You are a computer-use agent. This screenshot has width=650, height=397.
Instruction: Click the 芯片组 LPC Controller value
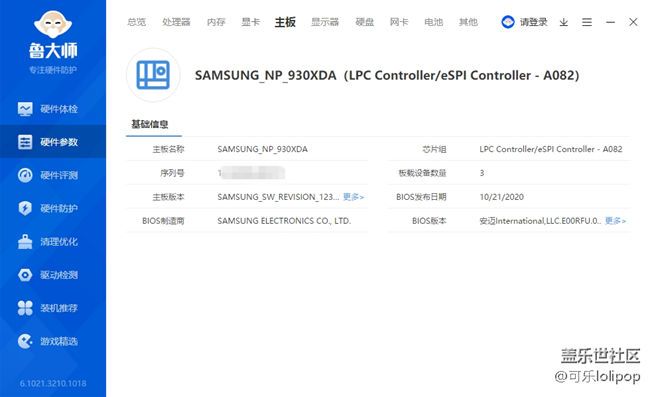click(551, 149)
